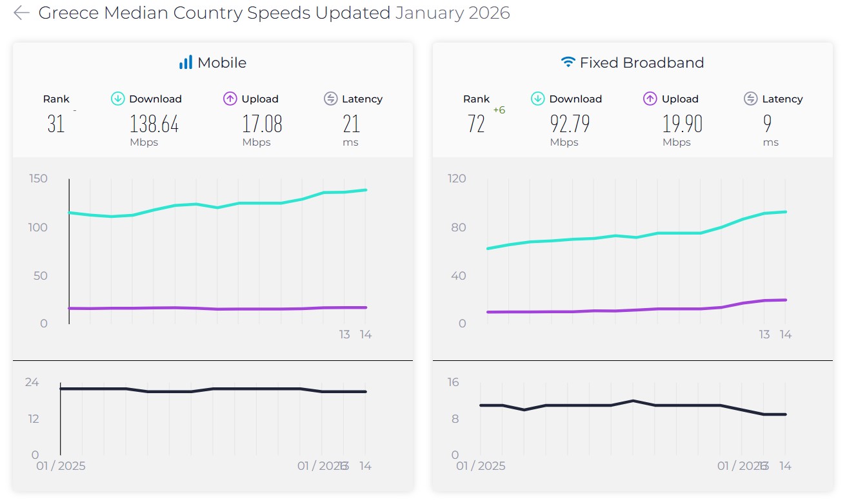
Task: Click the Mobile rank number 31
Action: click(x=56, y=124)
